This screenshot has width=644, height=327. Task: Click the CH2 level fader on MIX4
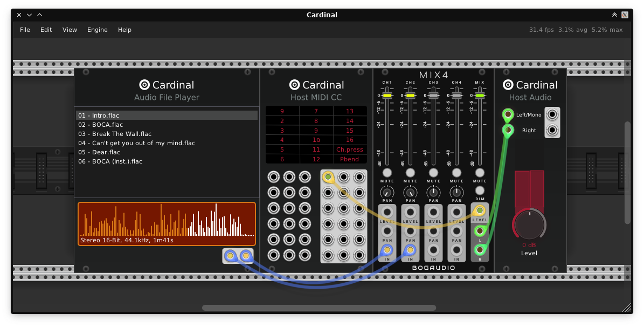click(x=410, y=96)
